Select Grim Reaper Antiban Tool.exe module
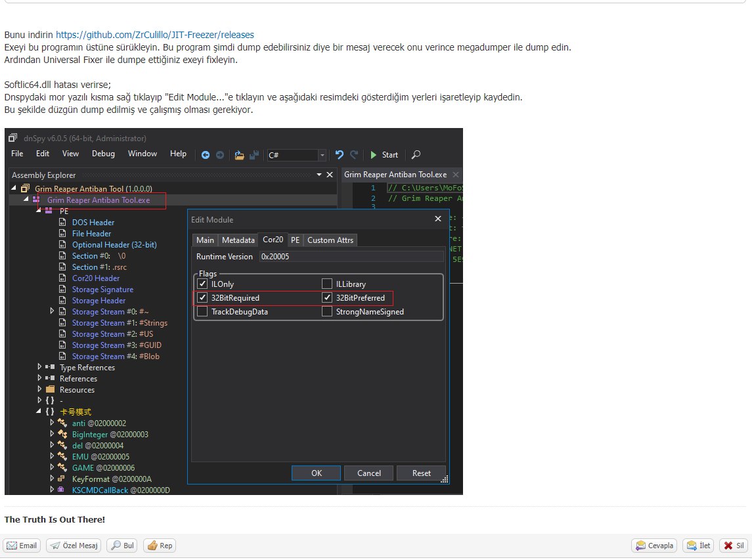 [x=99, y=200]
